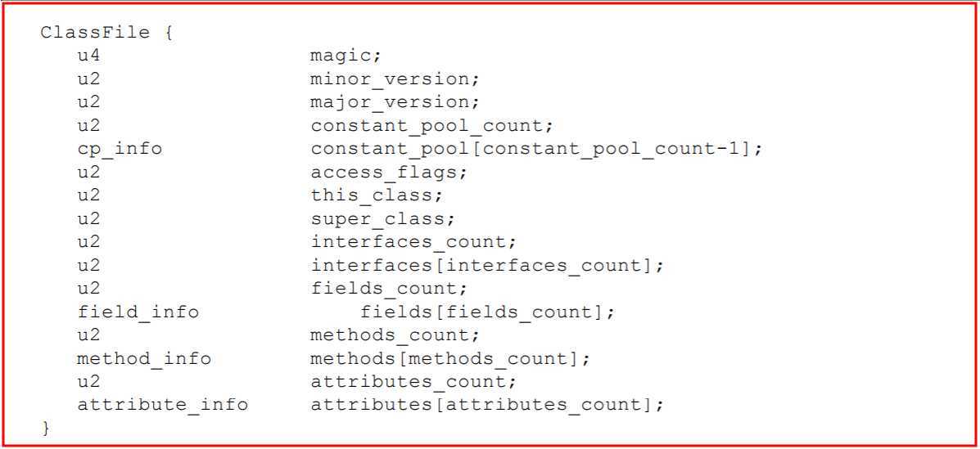Click the u2 type before access_flags

click(x=88, y=173)
